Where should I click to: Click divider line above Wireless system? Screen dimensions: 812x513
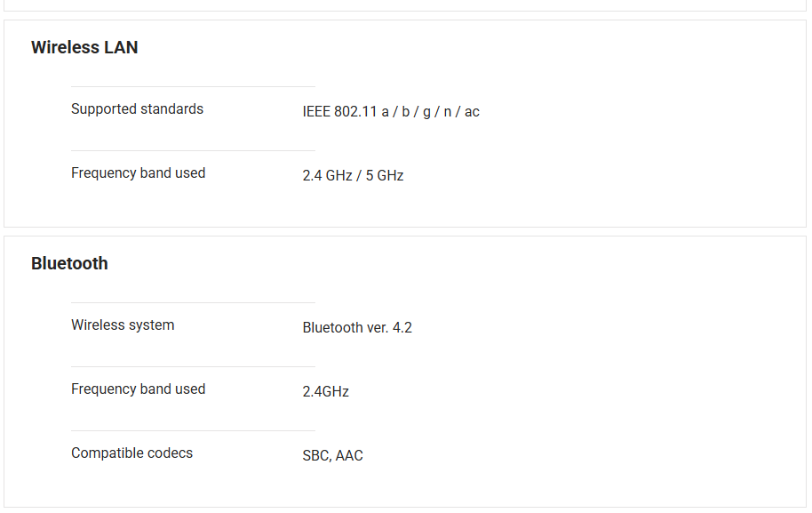tap(193, 302)
